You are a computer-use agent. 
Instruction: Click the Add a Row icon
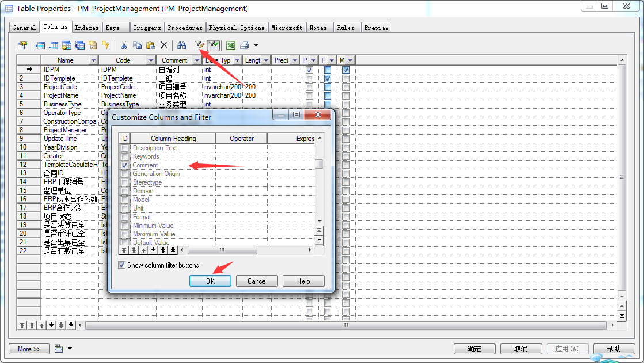point(54,45)
